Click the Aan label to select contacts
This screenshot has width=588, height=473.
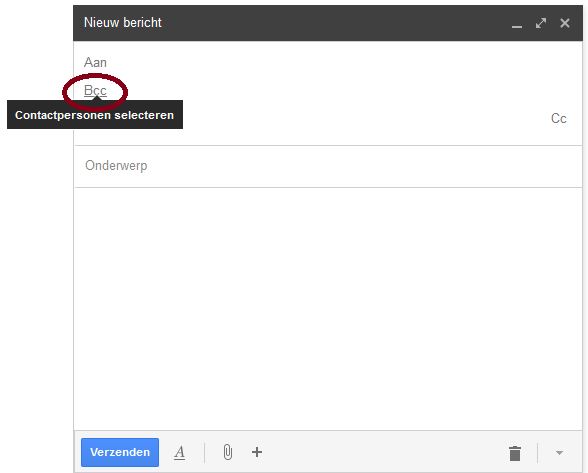pyautogui.click(x=95, y=62)
